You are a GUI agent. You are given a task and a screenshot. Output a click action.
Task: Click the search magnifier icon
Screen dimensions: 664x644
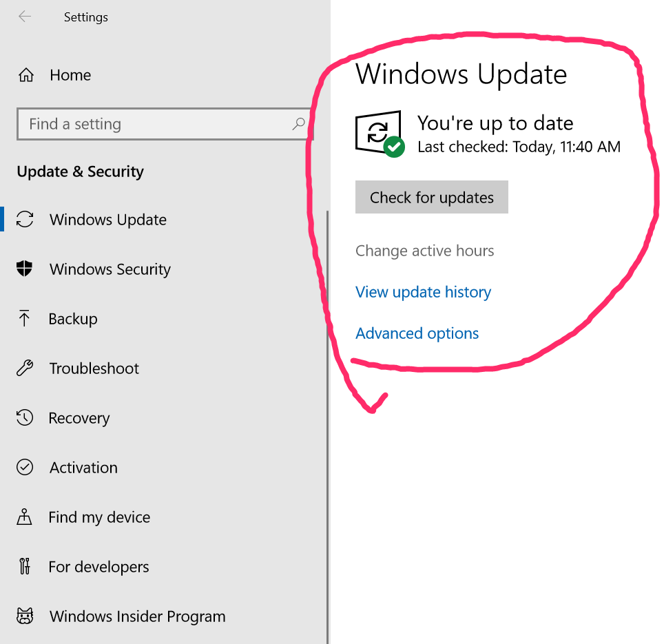tap(298, 124)
